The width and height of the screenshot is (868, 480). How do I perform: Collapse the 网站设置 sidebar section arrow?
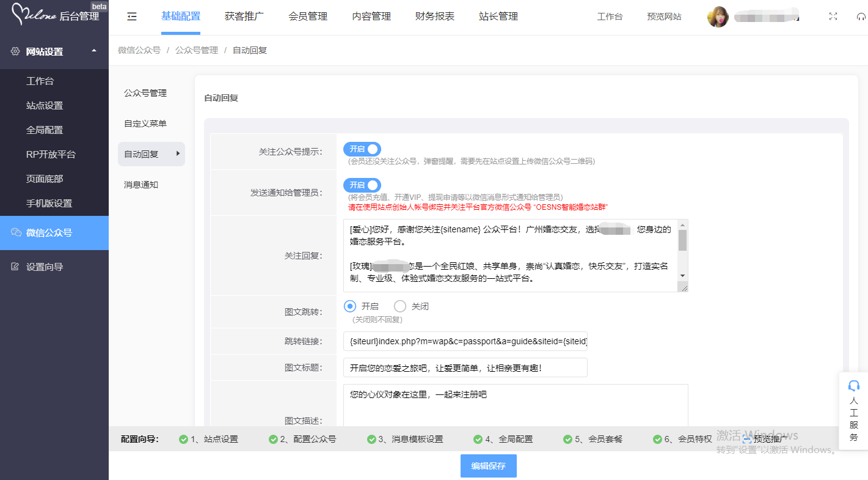[x=93, y=51]
